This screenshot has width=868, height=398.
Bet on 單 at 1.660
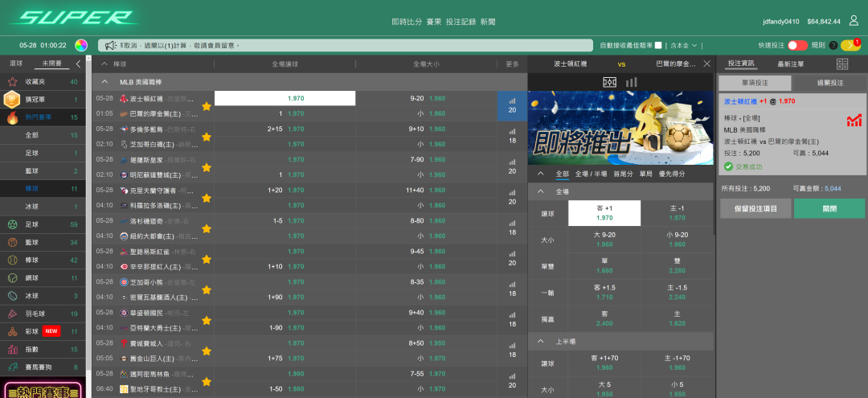point(604,265)
